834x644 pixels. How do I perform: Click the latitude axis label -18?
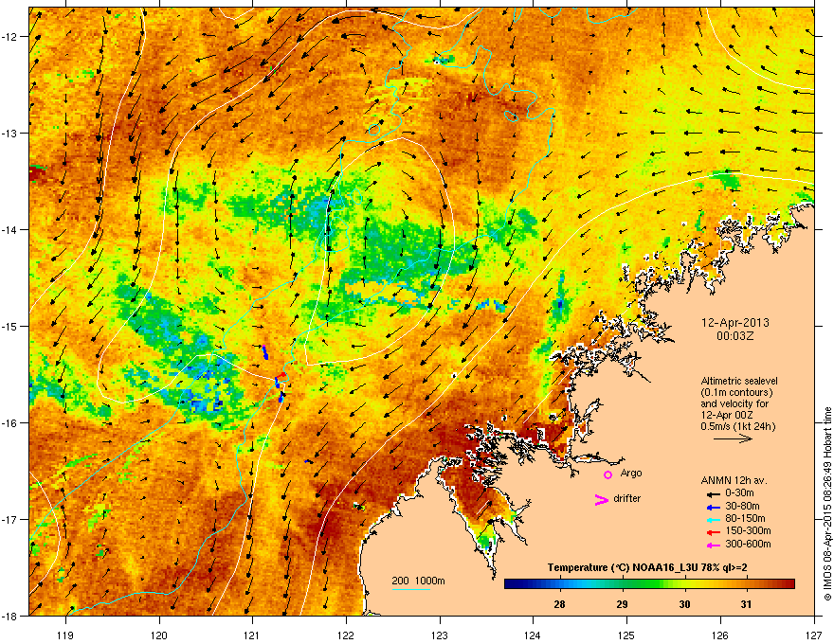tap(9, 616)
